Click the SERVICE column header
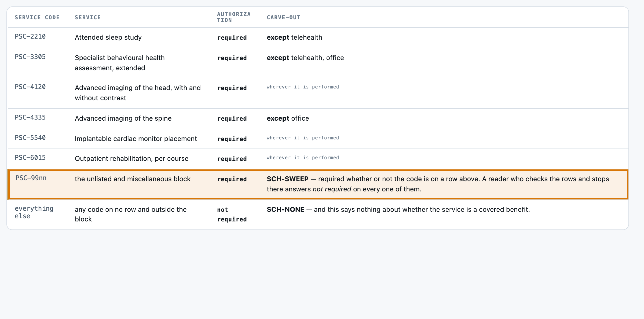644x319 pixels. (88, 17)
